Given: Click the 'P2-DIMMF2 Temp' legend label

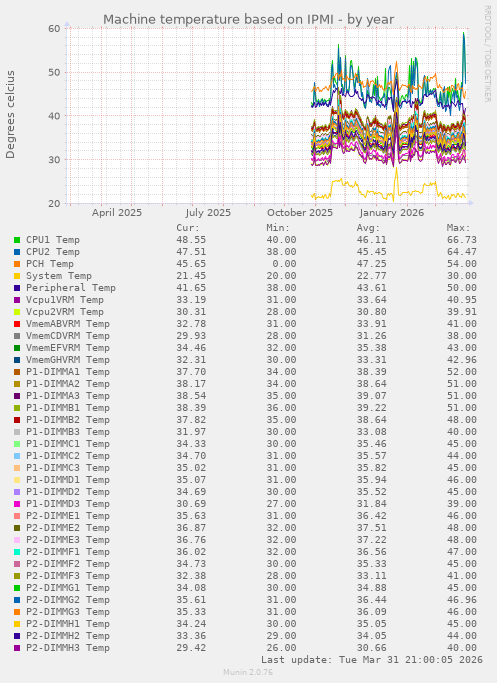Looking at the screenshot, I should tap(68, 564).
